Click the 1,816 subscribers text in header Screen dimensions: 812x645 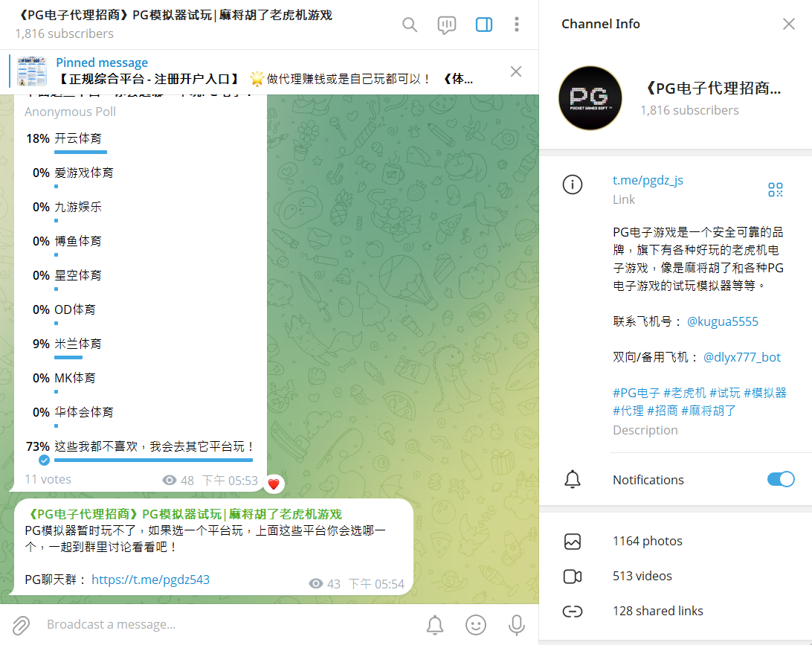click(64, 33)
